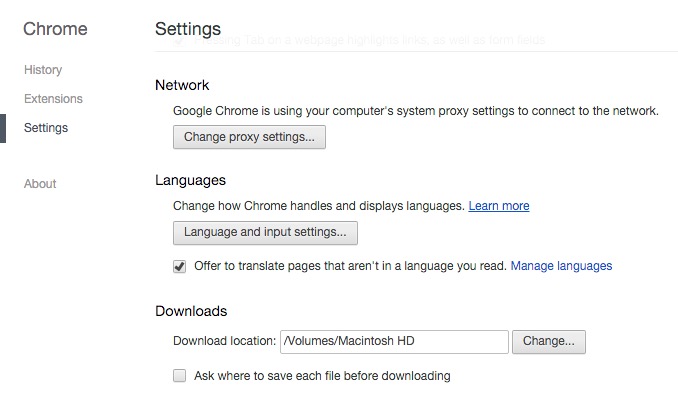The height and width of the screenshot is (404, 678).
Task: Click the Languages section heading
Action: point(190,180)
